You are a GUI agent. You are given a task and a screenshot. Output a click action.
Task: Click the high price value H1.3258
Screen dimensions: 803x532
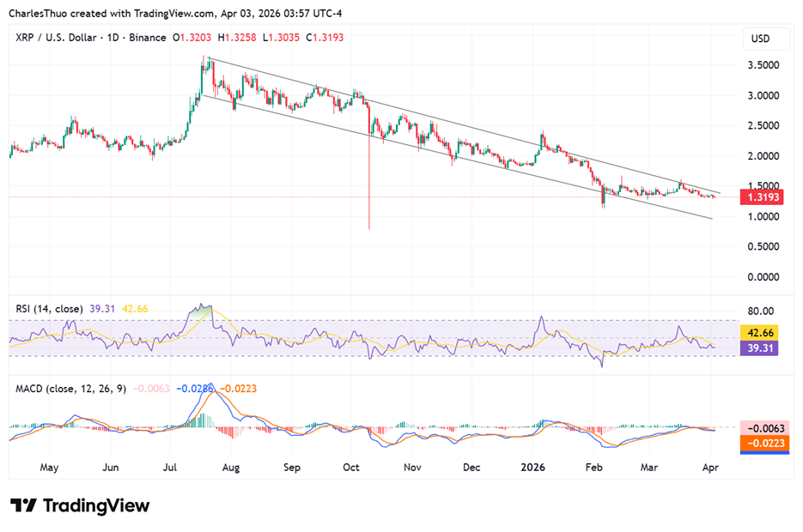coord(235,38)
